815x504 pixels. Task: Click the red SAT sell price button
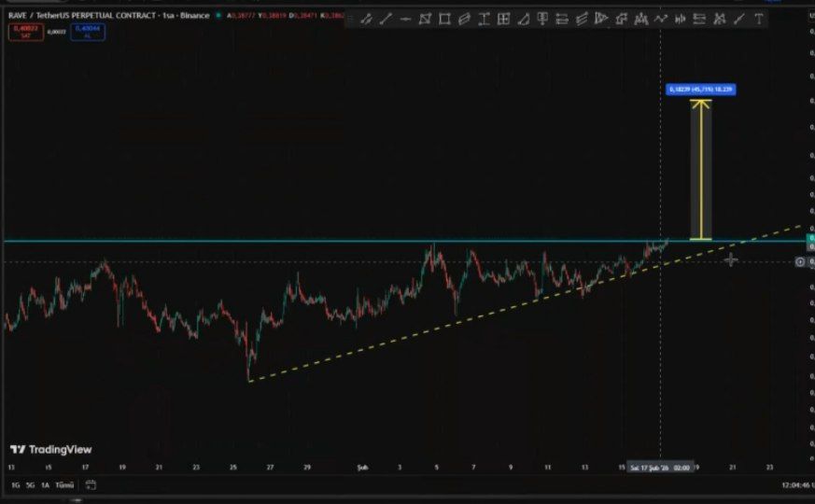click(25, 32)
